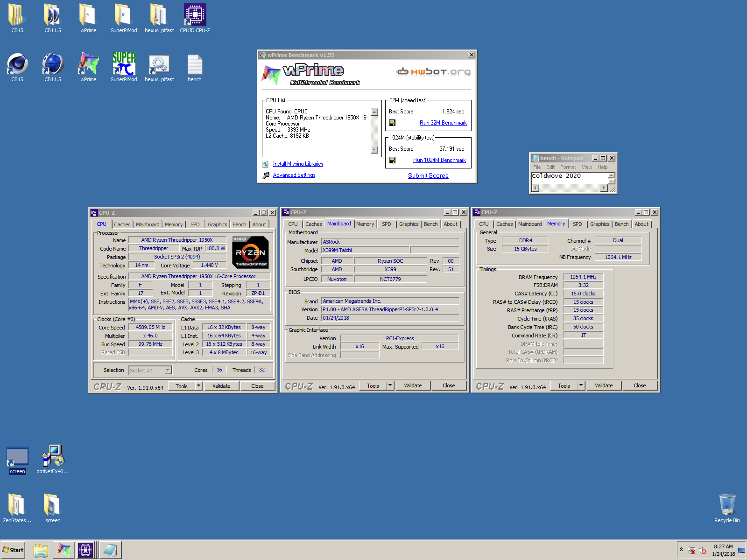Click Validate in the Mainboard window
This screenshot has height=560, width=747.
pos(413,385)
